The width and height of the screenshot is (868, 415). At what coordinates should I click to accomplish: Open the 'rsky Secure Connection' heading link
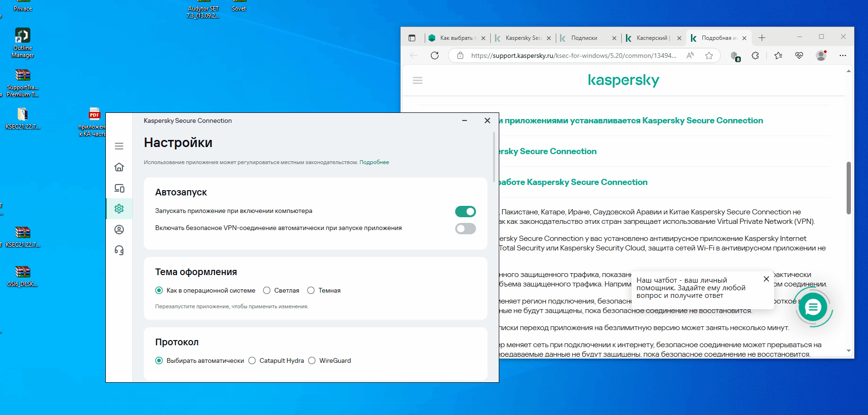click(548, 151)
